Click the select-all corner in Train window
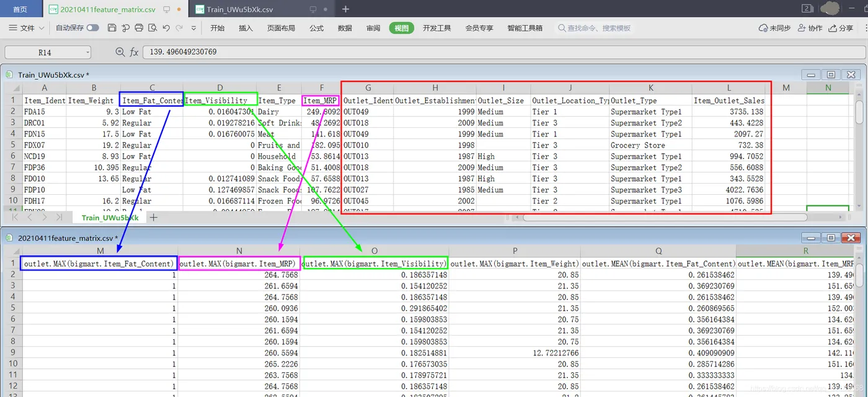 12,88
